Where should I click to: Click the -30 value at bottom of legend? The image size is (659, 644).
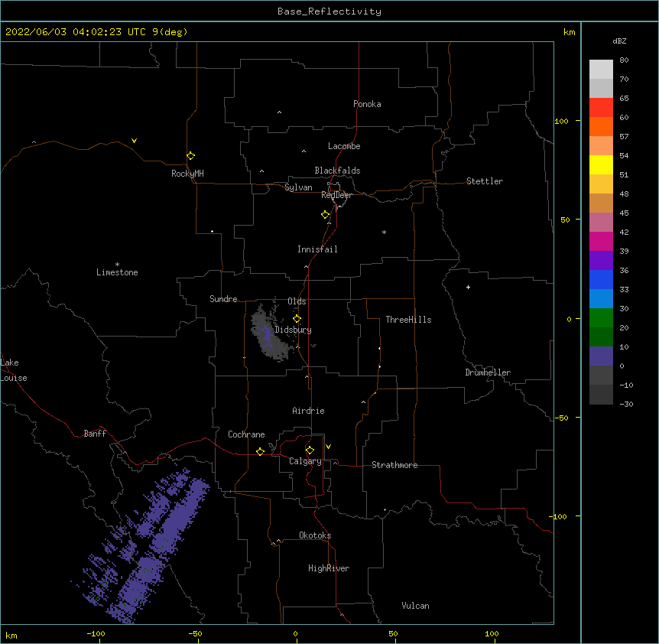[626, 404]
